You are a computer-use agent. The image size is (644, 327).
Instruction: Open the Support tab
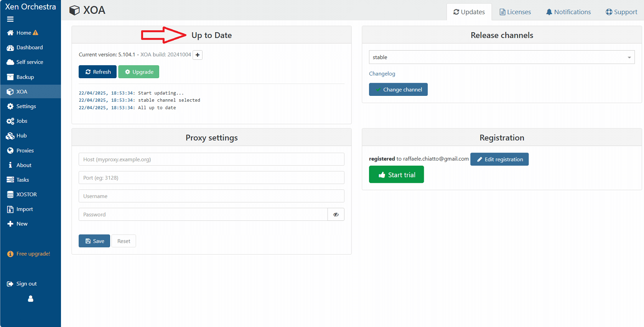click(x=621, y=12)
